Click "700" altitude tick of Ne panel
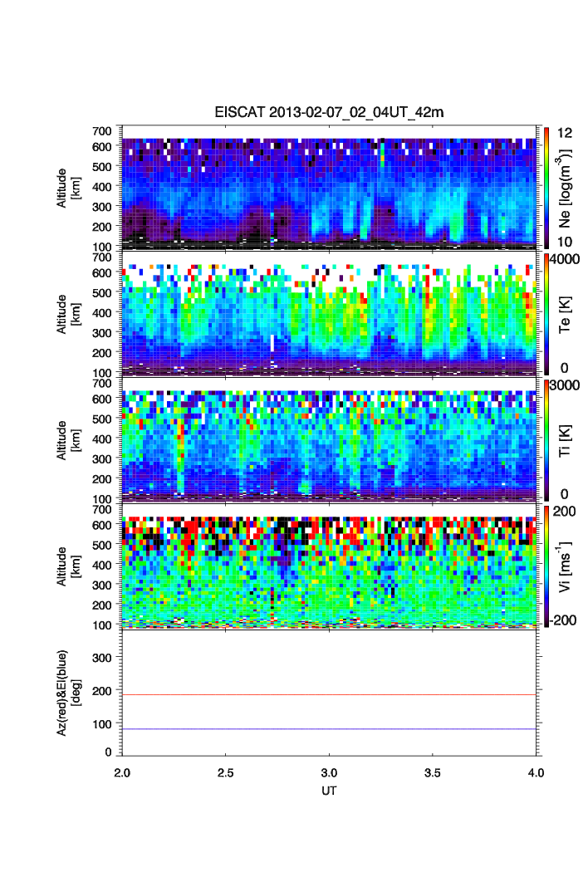Image resolution: width=588 pixels, height=882 pixels. pos(102,131)
